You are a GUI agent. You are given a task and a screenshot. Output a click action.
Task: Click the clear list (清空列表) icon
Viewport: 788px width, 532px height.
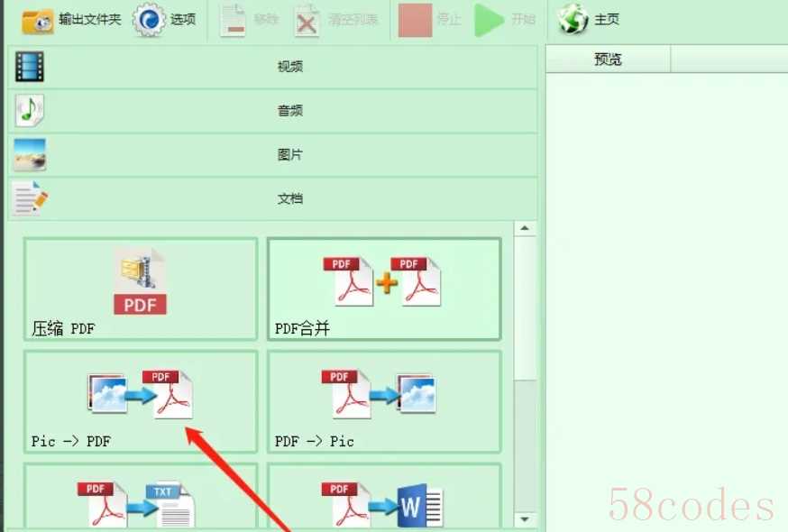click(306, 21)
